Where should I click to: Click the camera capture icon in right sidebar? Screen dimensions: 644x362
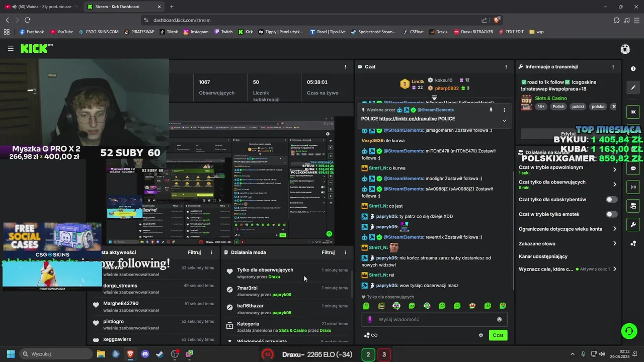tap(633, 112)
